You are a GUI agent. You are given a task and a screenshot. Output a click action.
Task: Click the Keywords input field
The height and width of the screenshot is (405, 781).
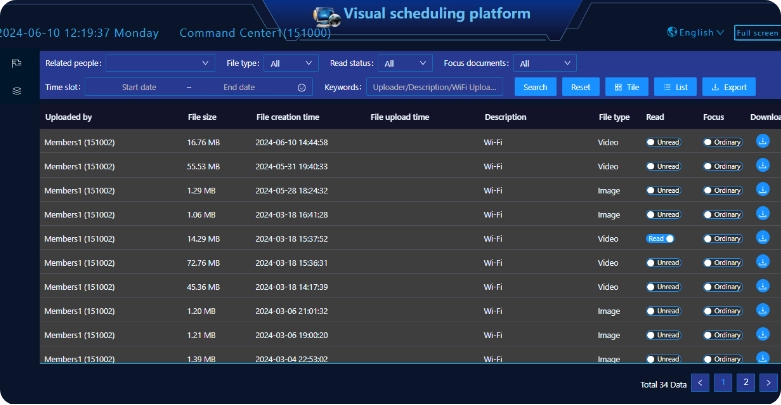435,87
